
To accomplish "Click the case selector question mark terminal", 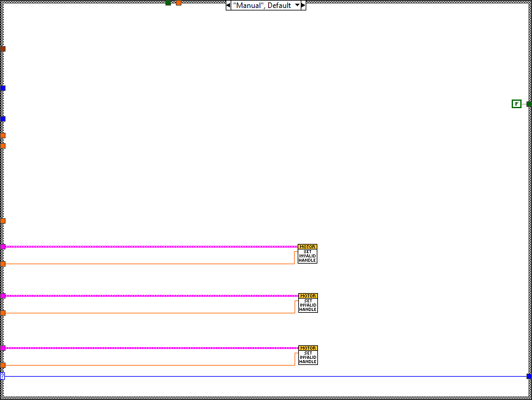I will point(2,376).
